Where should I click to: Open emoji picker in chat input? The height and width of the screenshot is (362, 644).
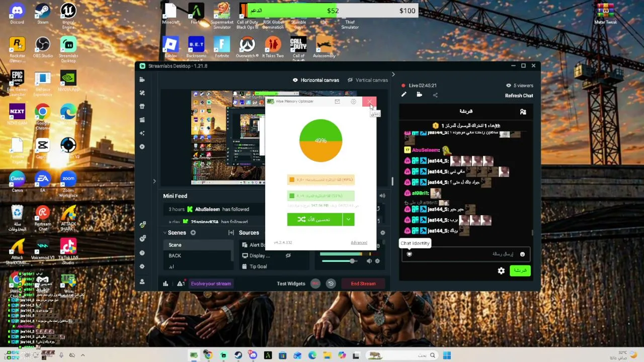(522, 254)
